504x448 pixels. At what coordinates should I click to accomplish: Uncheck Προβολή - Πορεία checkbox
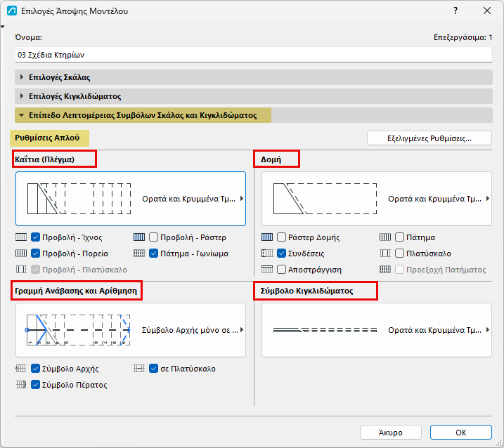(x=35, y=253)
